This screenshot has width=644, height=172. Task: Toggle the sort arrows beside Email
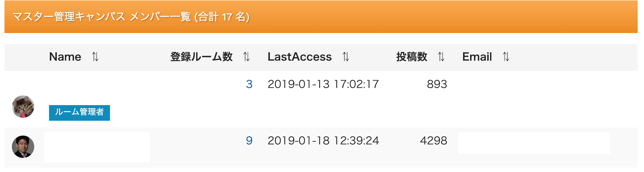[x=506, y=57]
